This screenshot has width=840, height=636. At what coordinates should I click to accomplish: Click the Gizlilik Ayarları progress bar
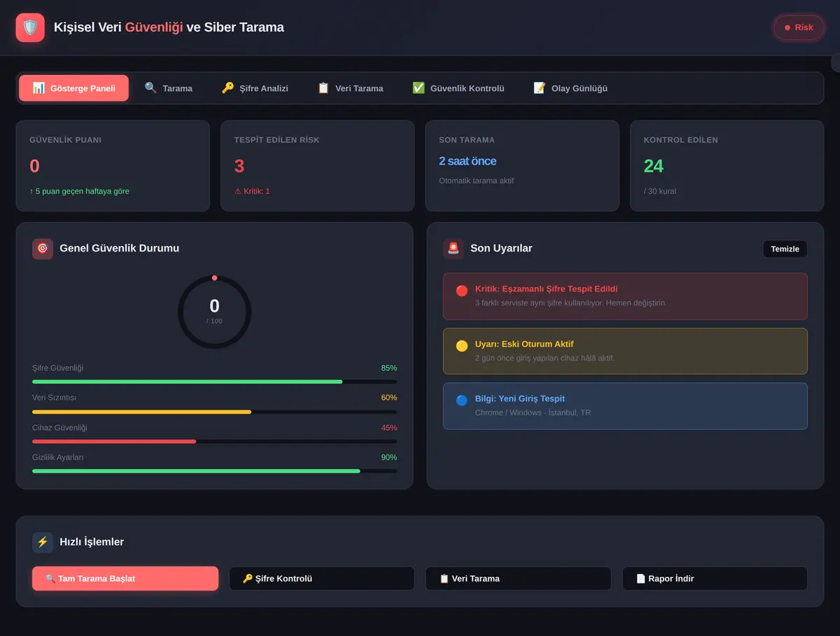click(214, 471)
